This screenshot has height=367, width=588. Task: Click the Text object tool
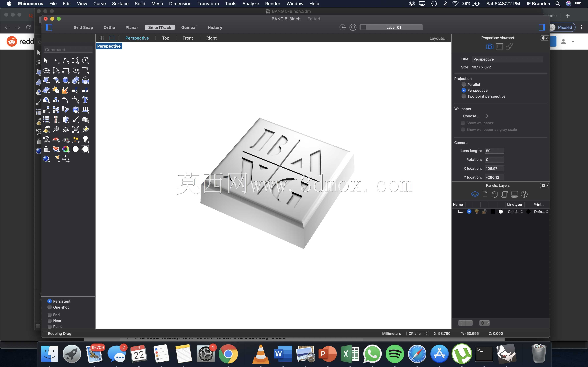pos(85,100)
